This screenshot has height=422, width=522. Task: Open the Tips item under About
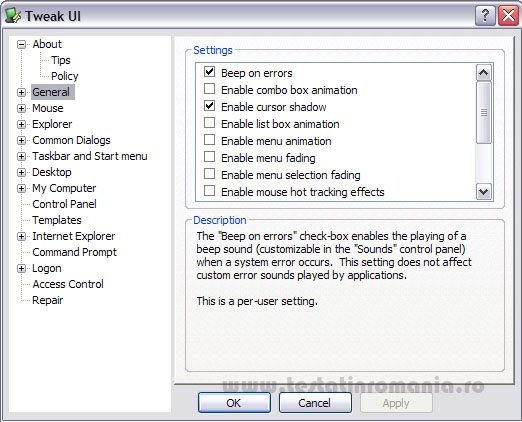(x=61, y=60)
